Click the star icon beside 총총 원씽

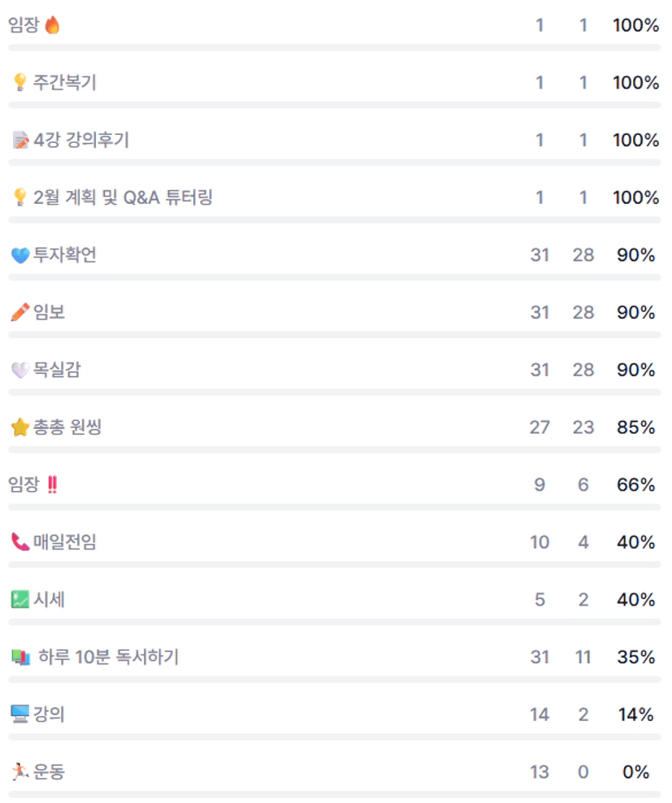pos(20,428)
